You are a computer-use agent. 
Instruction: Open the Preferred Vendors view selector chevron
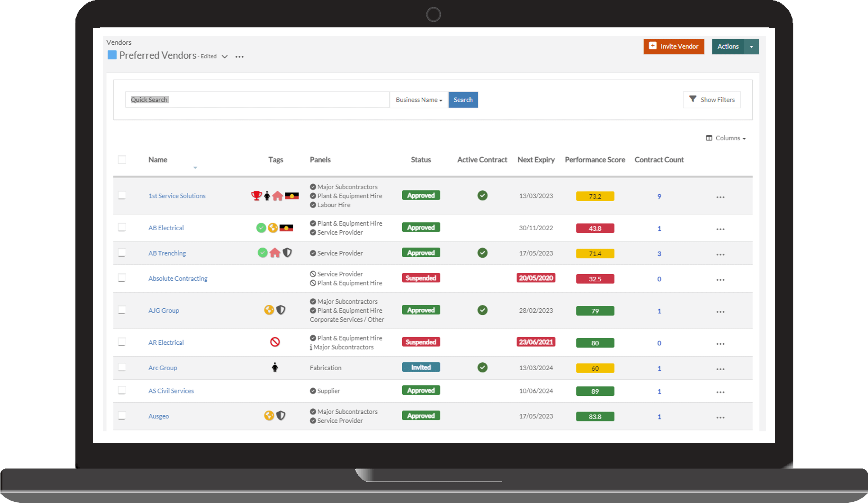point(225,56)
